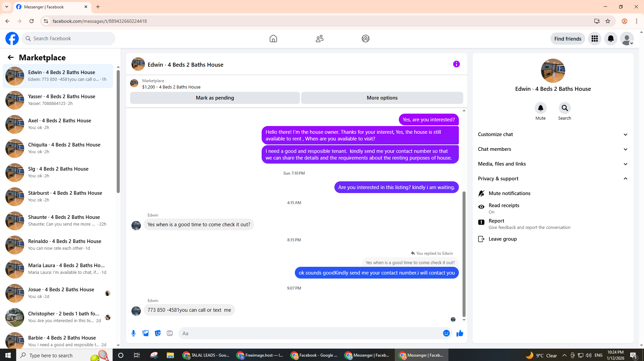Click the 'Yes, are you interested?' message
The image size is (644, 361).
click(x=429, y=120)
